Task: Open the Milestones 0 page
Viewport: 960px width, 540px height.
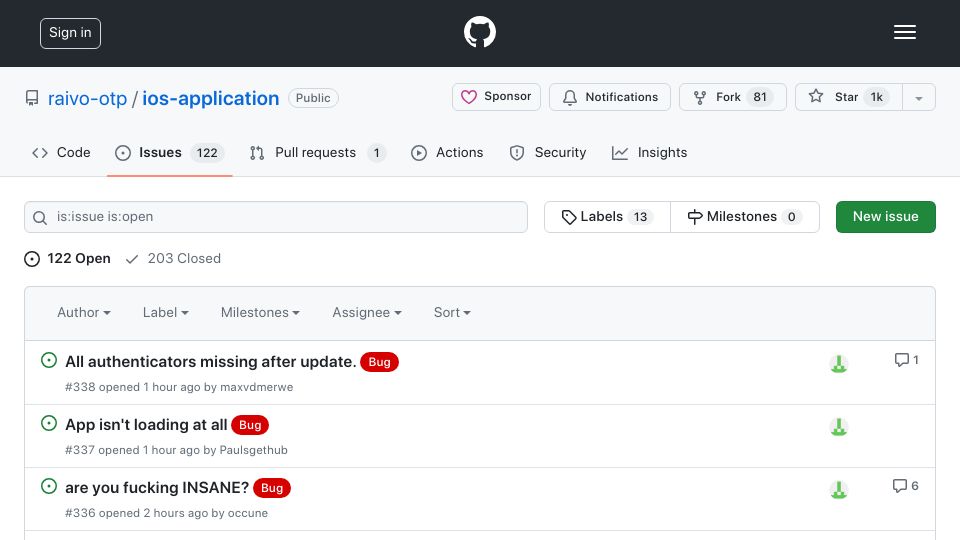Action: point(745,217)
